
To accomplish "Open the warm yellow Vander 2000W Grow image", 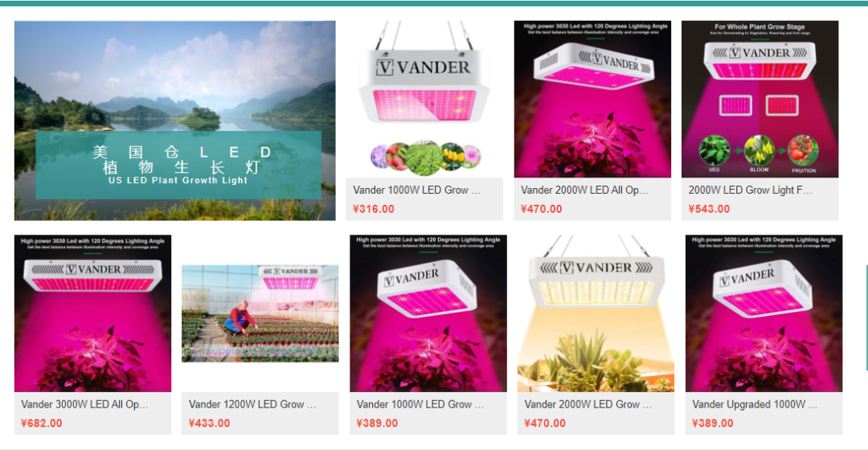I will coord(596,313).
